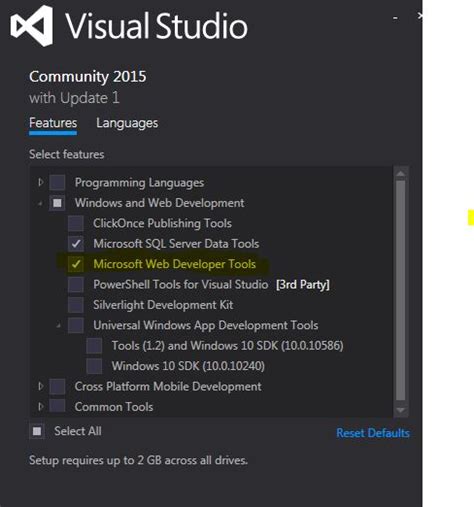Image resolution: width=474 pixels, height=507 pixels.
Task: Click the feature list scrollbar thumb
Action: [x=401, y=290]
